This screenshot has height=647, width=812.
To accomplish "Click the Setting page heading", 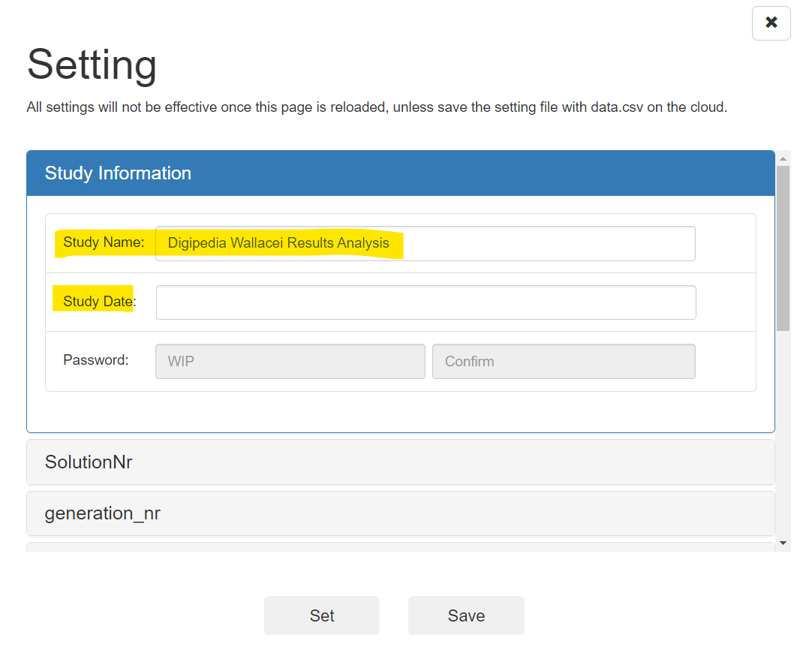I will tap(92, 65).
